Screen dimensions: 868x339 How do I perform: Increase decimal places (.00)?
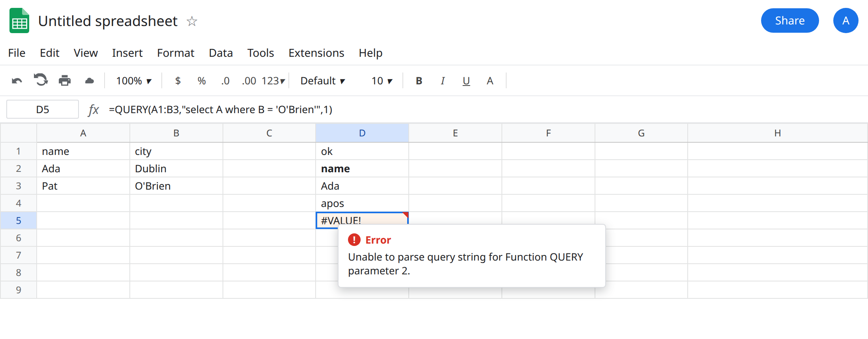click(249, 81)
